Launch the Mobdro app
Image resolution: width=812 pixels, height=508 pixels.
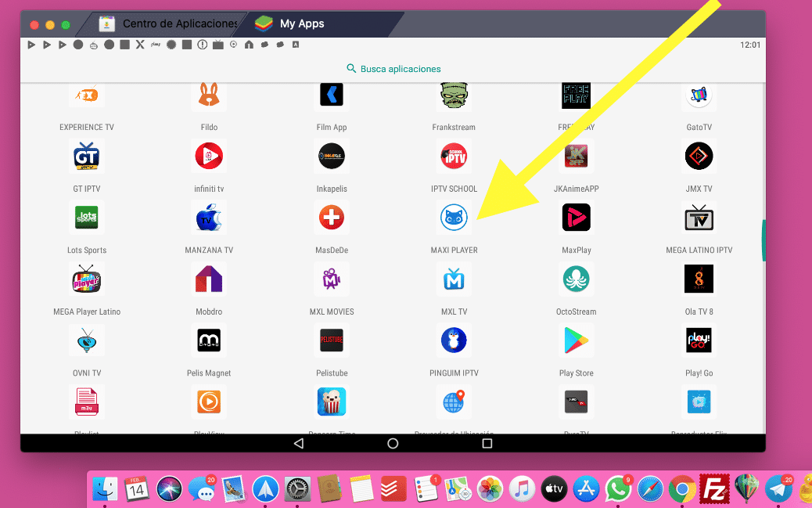point(209,279)
